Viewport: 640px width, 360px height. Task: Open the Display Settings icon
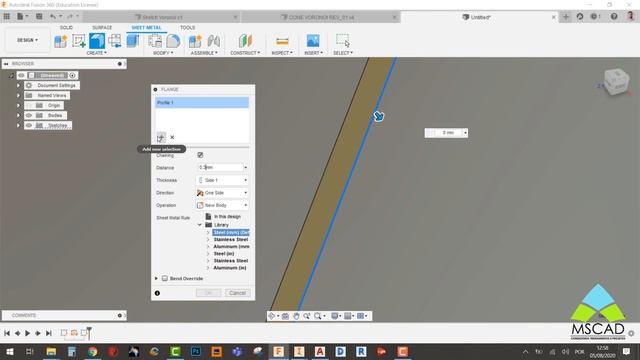335,316
